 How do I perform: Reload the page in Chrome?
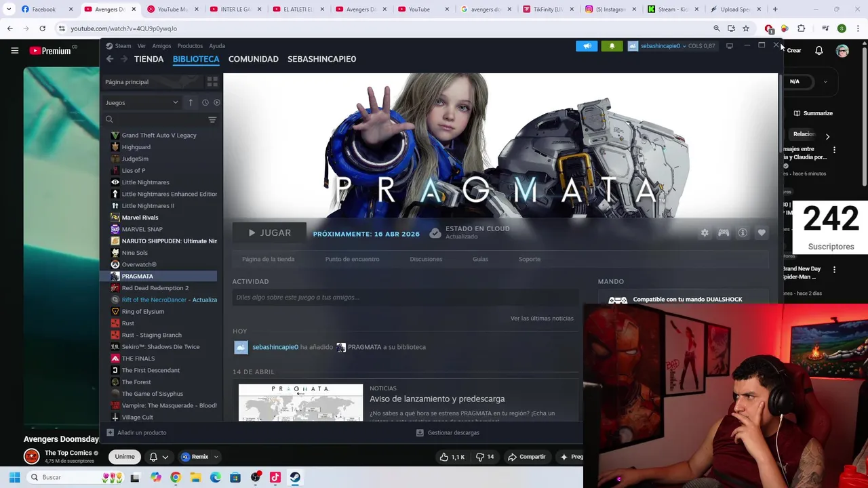[x=42, y=28]
